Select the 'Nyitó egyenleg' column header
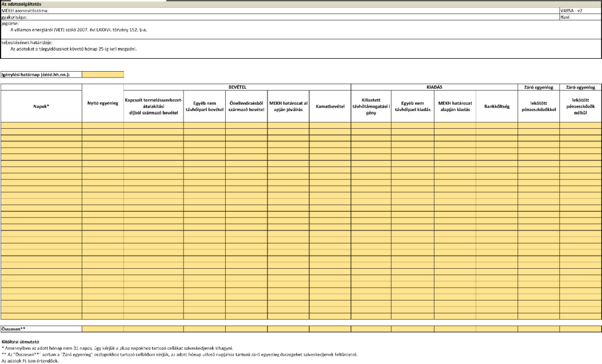602x364 pixels. point(103,103)
